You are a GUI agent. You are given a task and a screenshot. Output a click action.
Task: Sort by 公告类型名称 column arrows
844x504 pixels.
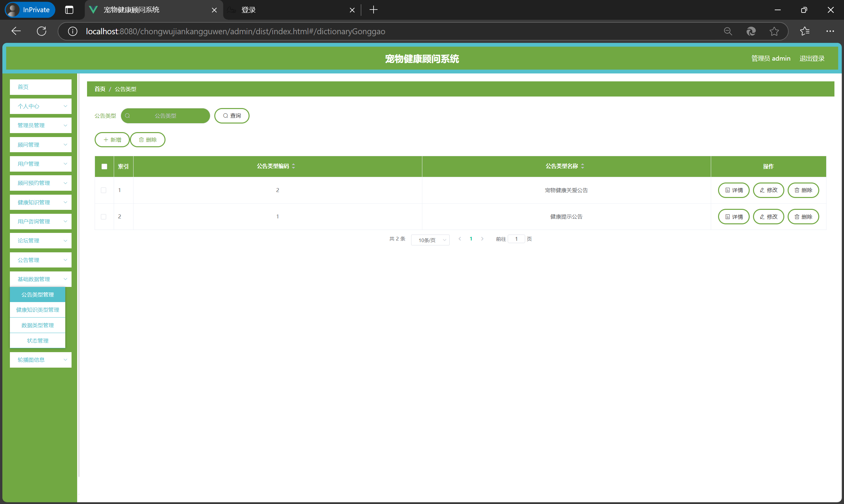(582, 166)
